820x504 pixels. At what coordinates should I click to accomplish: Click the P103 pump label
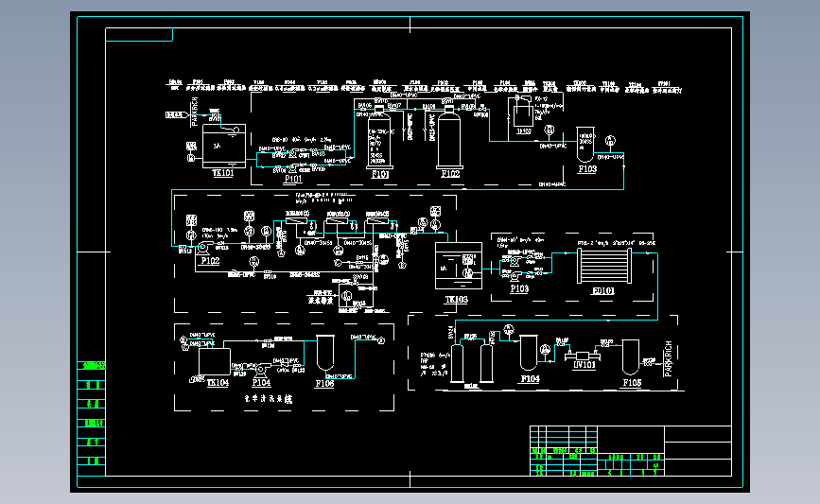point(519,288)
